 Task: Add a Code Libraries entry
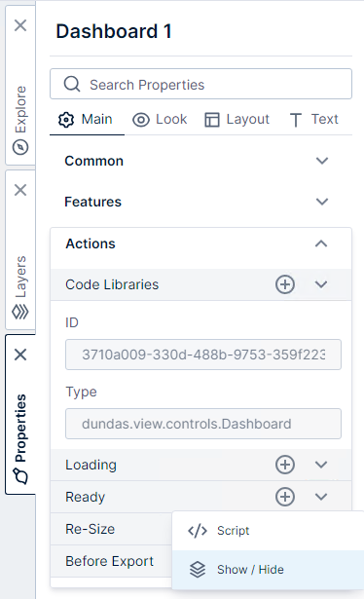point(285,284)
